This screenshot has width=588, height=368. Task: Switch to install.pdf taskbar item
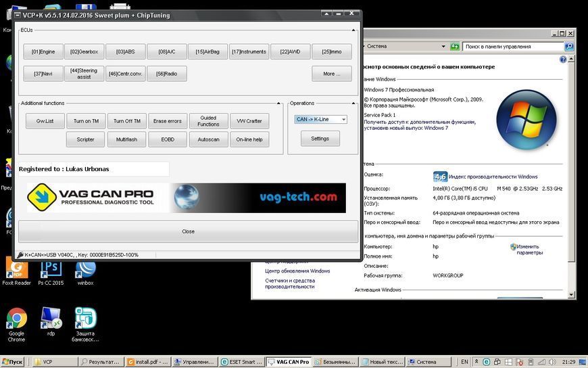point(148,362)
